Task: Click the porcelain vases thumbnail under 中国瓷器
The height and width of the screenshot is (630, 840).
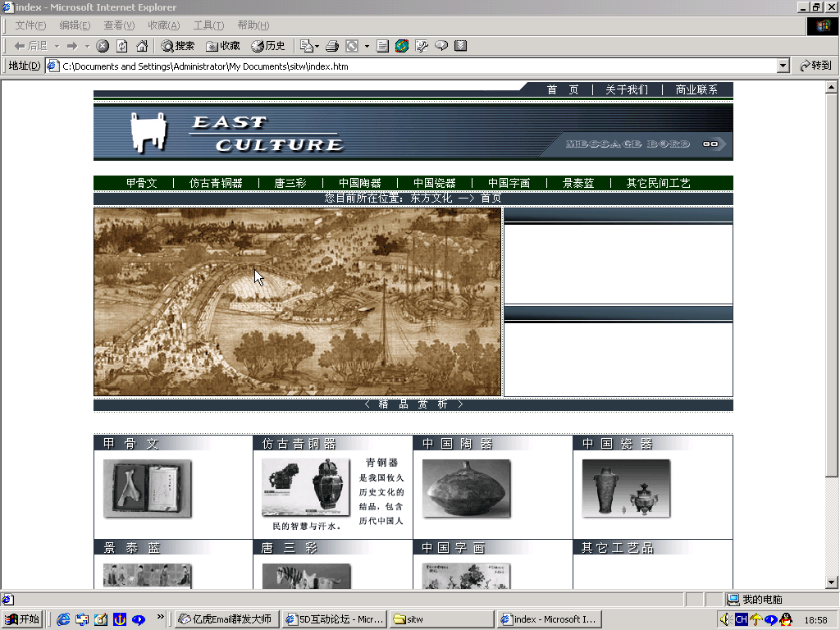Action: point(626,489)
